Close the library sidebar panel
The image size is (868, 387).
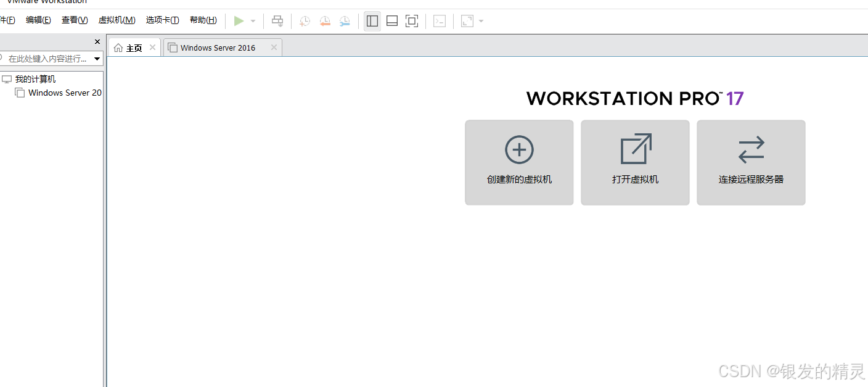(97, 42)
